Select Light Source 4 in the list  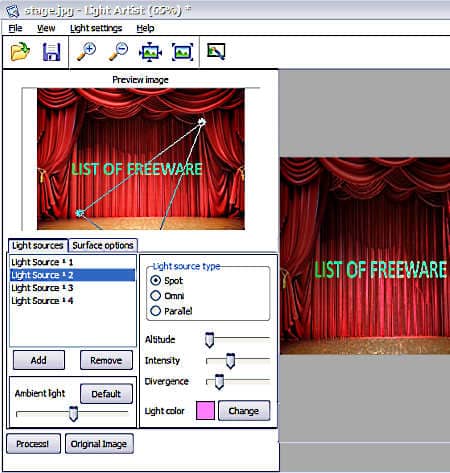73,301
